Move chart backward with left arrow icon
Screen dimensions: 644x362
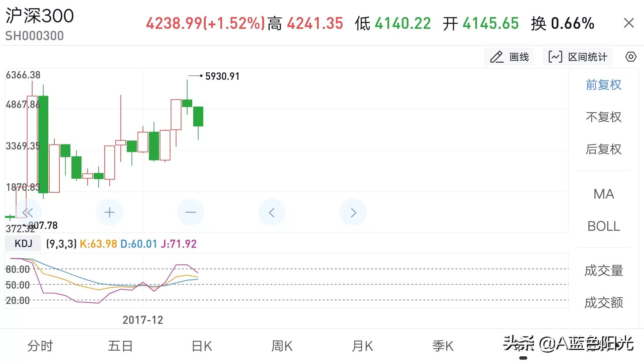coord(272,212)
